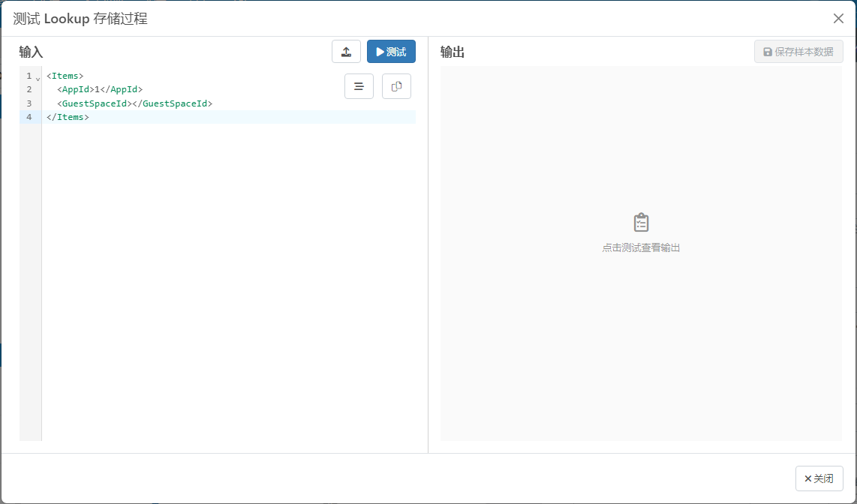Copy the XML input with the copy icon

(396, 86)
